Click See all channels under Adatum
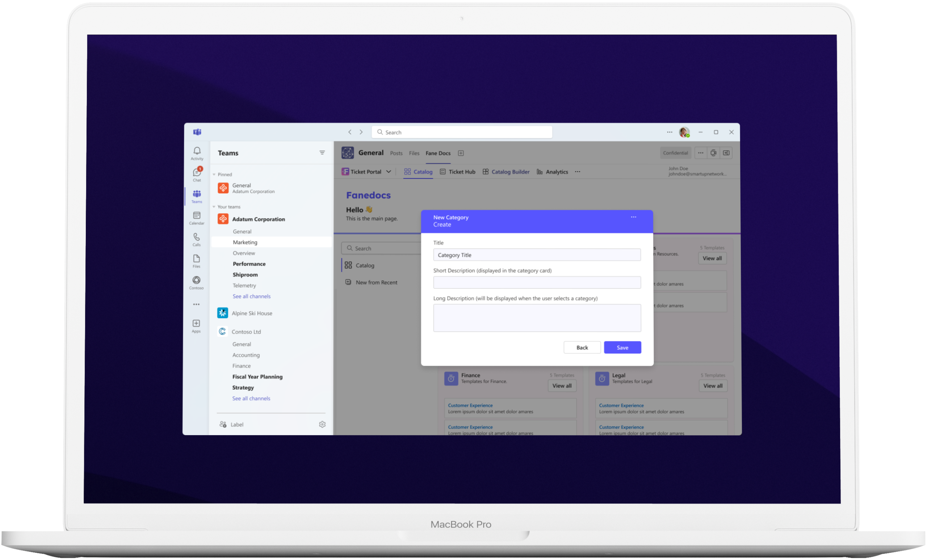 [251, 296]
